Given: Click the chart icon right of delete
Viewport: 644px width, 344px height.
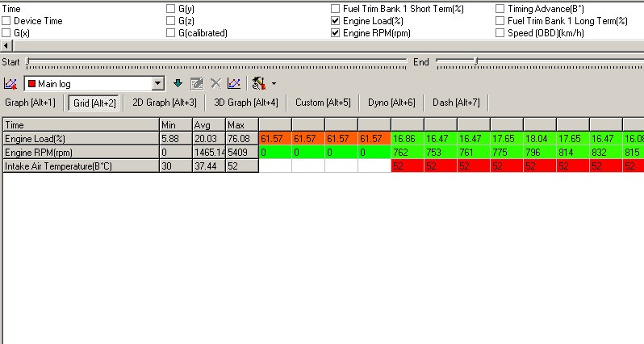Looking at the screenshot, I should tap(233, 83).
